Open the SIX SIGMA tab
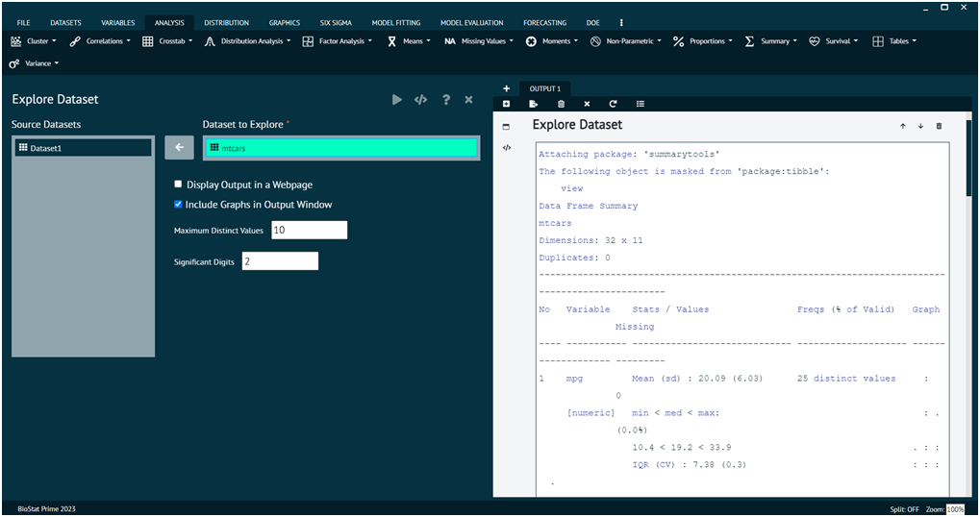 click(336, 22)
